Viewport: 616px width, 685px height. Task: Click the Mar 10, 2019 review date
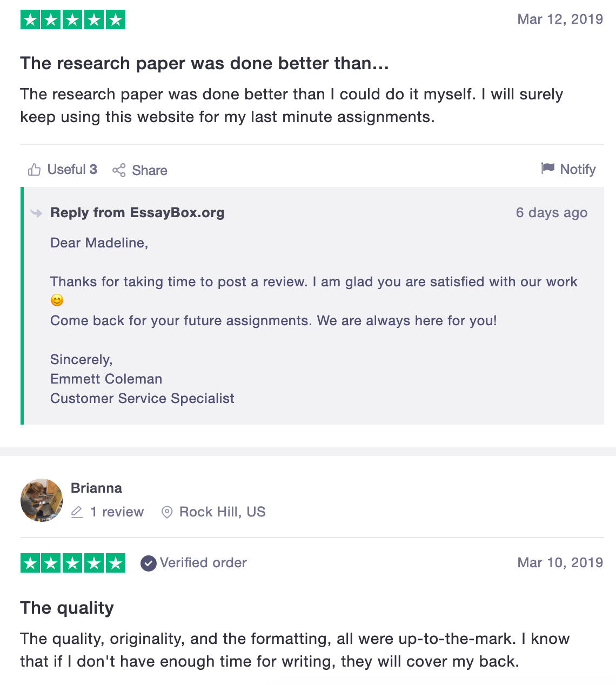[x=560, y=563]
